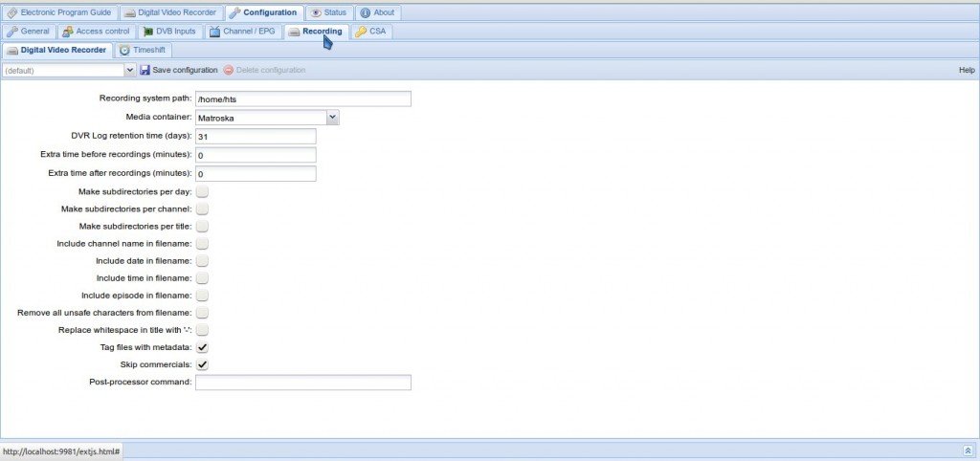Click the (default) configuration name field
The width and height of the screenshot is (980, 461).
tap(63, 70)
